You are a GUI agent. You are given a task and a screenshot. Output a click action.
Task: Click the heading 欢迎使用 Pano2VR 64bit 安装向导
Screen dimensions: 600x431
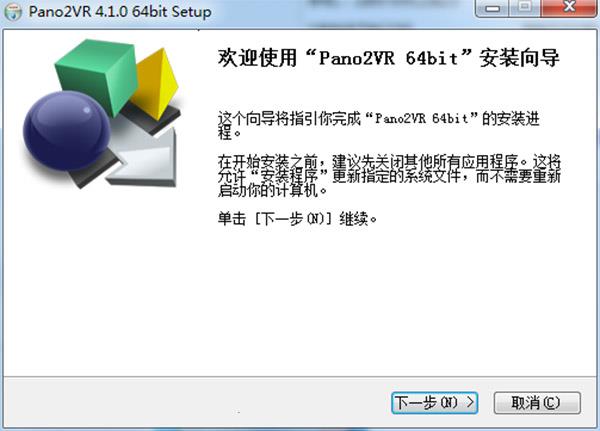tap(388, 58)
